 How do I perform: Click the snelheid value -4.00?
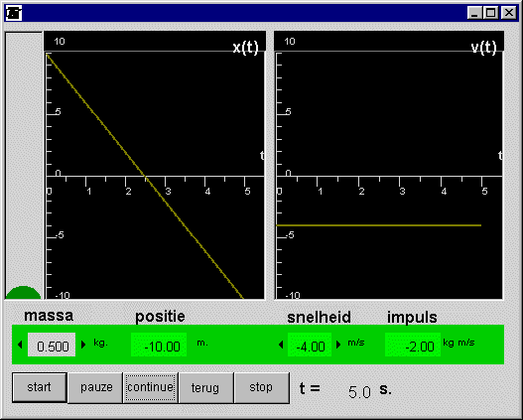(x=310, y=345)
